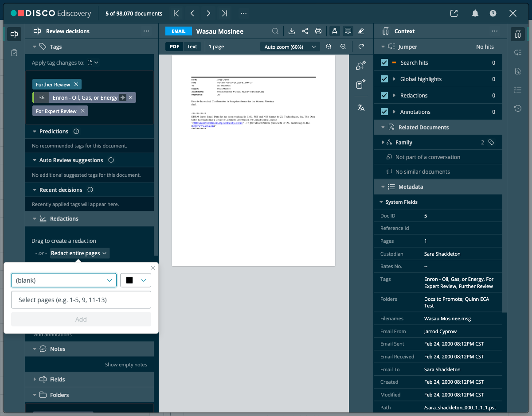
Task: Collapse the Tags section
Action: click(x=34, y=47)
